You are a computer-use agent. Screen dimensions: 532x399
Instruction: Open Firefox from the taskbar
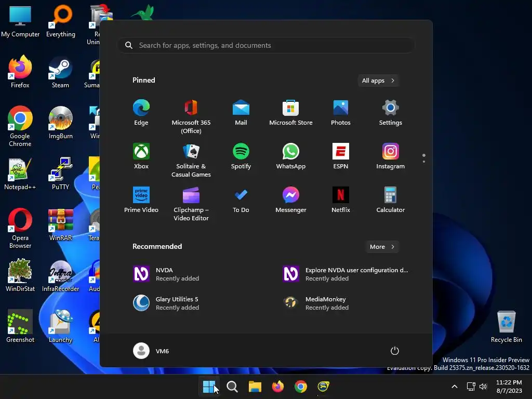click(x=278, y=387)
